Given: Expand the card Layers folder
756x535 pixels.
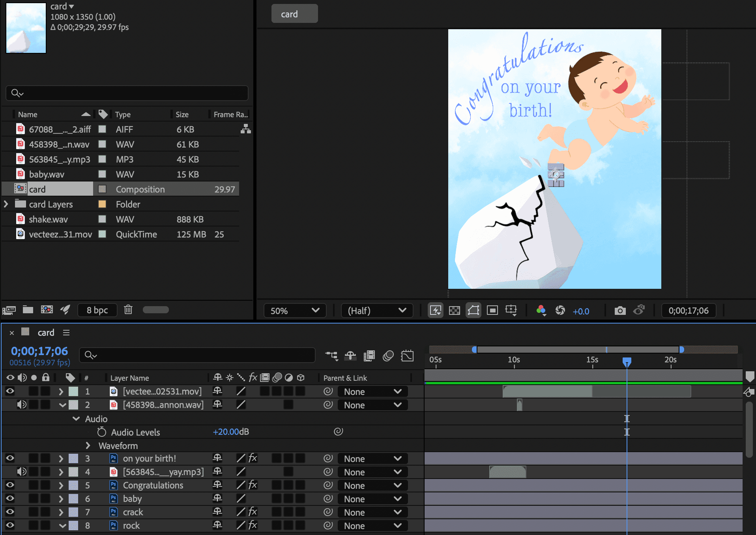Looking at the screenshot, I should (x=6, y=204).
